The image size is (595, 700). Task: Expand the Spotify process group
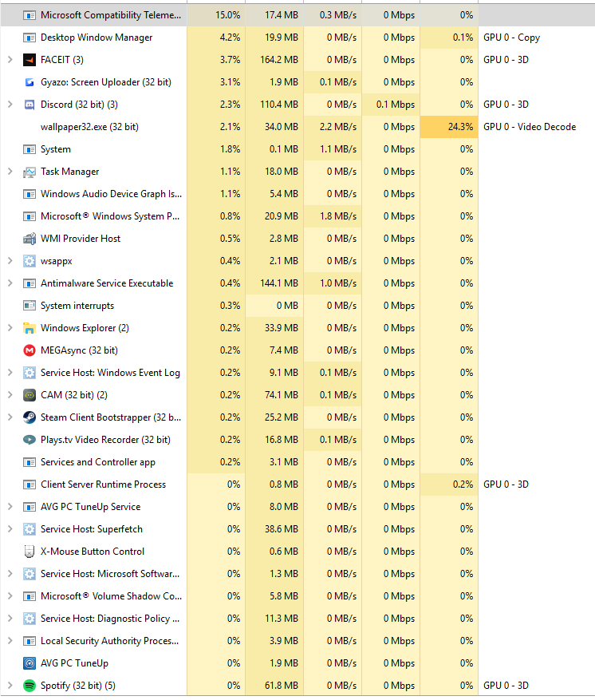(10, 686)
